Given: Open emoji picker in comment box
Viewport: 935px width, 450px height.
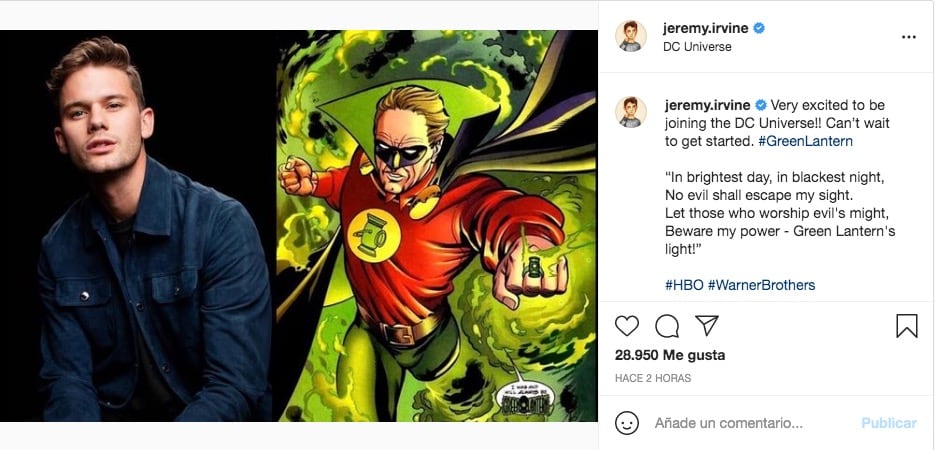Looking at the screenshot, I should pyautogui.click(x=627, y=423).
